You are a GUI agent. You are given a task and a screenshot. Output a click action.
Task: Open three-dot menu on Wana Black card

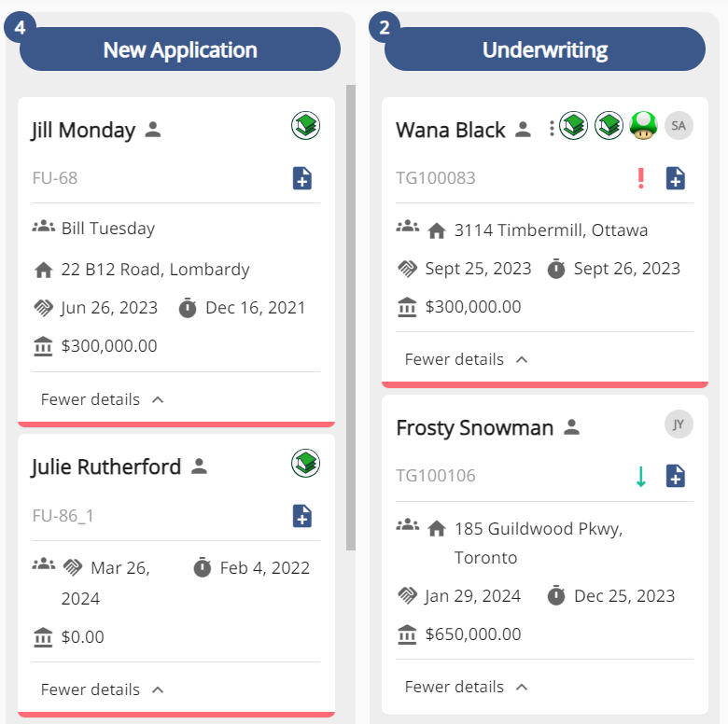552,129
